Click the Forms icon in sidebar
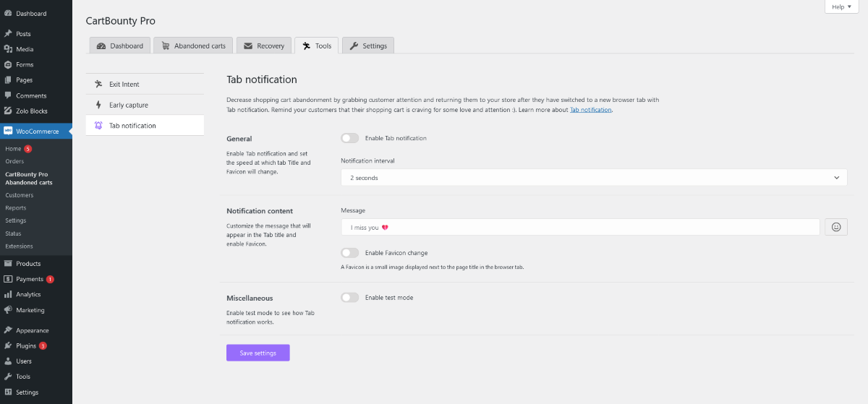Screen dimensions: 868x404 [x=7, y=64]
